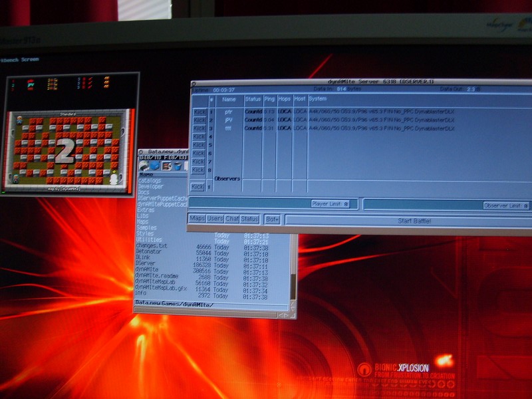Click the right scroll arrow of the file window
The width and height of the screenshot is (532, 399).
tap(287, 315)
